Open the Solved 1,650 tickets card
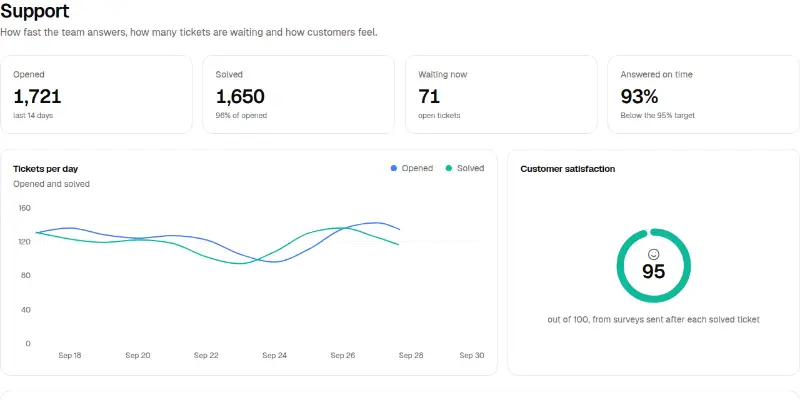The width and height of the screenshot is (800, 400). point(298,94)
